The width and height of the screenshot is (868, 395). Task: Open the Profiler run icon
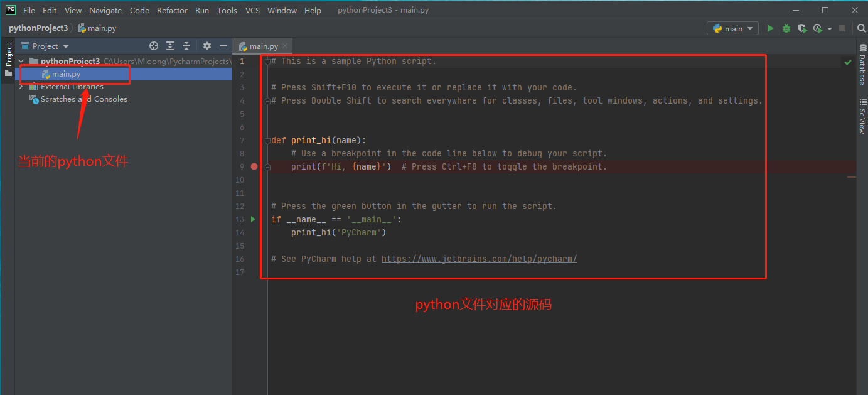817,28
